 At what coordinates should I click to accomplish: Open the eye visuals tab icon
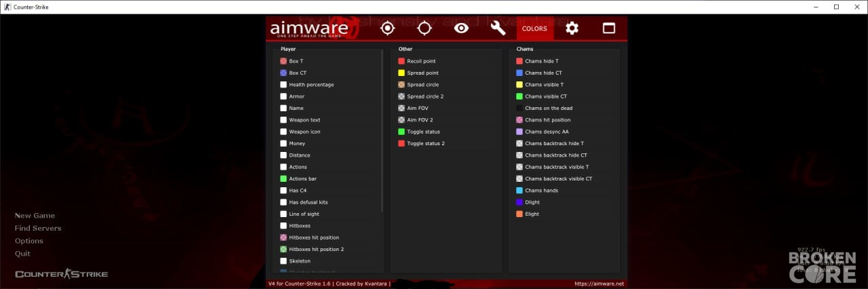pyautogui.click(x=462, y=28)
